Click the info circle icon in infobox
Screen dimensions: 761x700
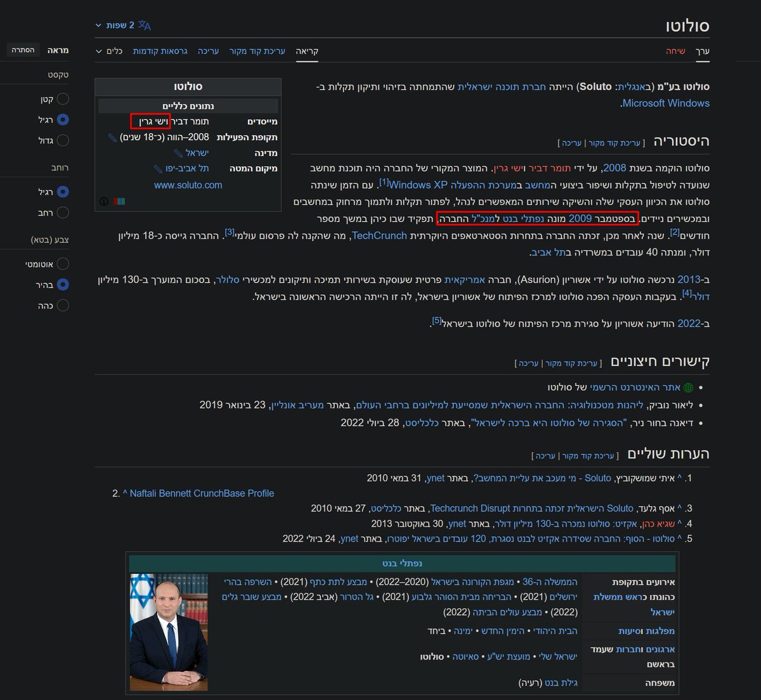pos(104,202)
